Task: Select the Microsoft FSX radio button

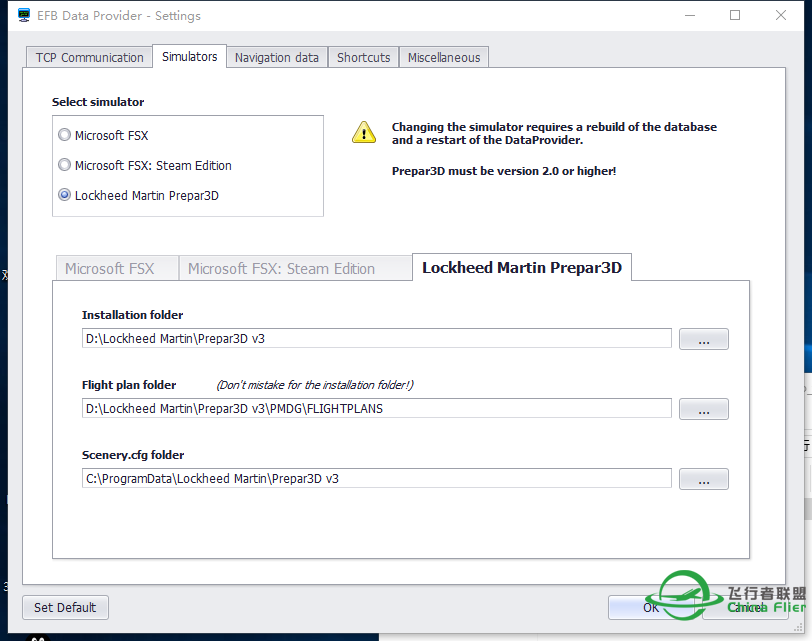Action: coord(64,135)
